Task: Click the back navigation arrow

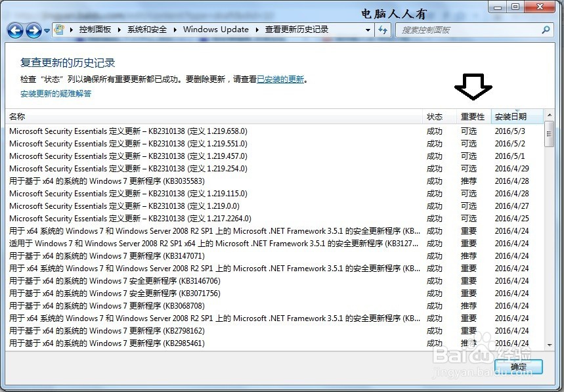Action: [14, 30]
